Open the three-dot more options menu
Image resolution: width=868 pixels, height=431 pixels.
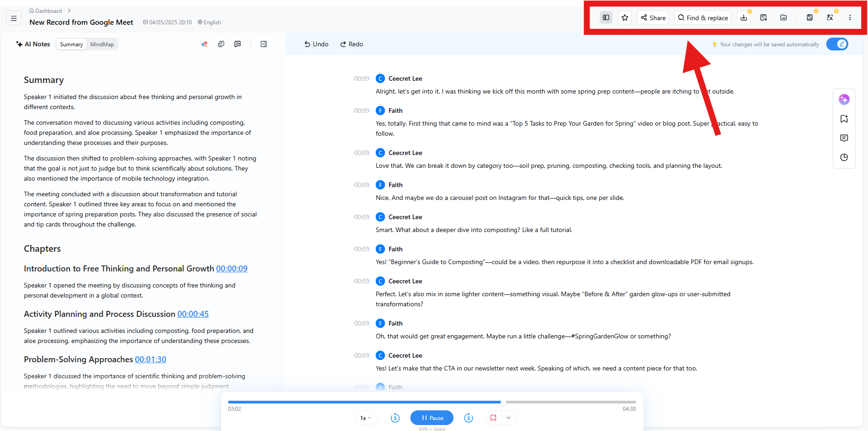click(850, 17)
